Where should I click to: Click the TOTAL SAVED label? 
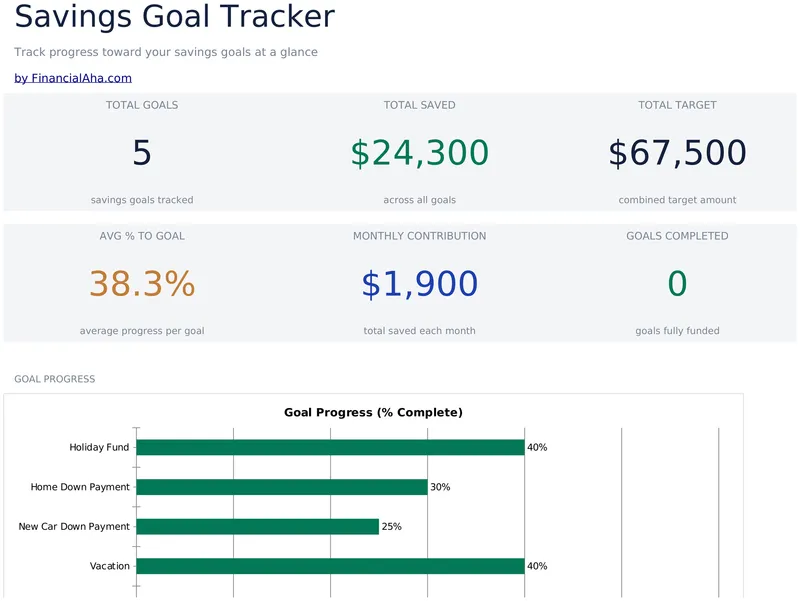pos(419,105)
